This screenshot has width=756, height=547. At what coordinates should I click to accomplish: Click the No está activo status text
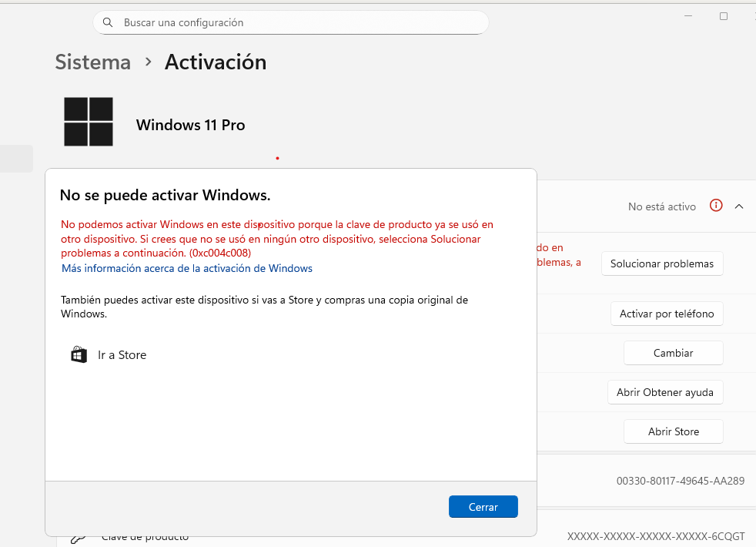tap(662, 207)
